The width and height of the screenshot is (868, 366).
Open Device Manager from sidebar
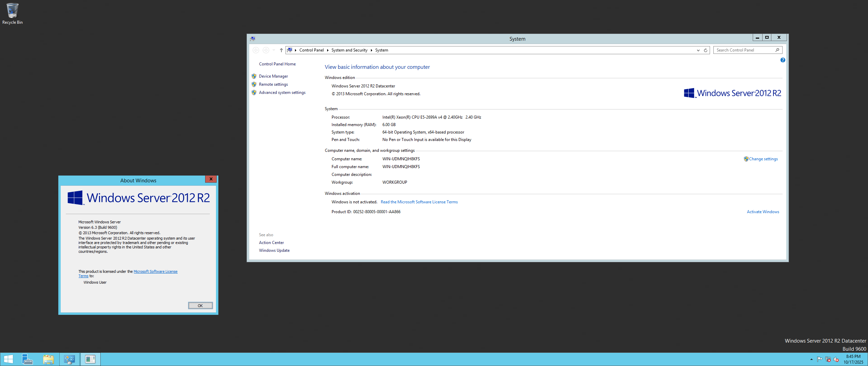click(273, 76)
